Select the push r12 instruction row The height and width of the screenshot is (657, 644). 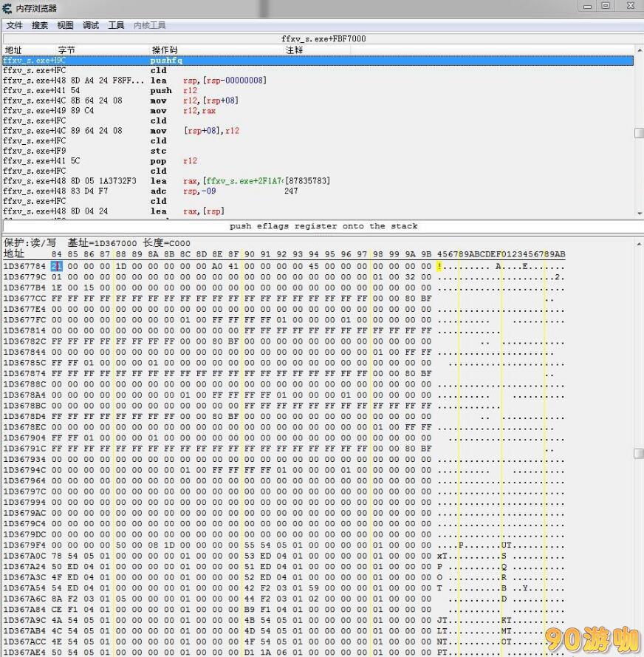pyautogui.click(x=318, y=90)
